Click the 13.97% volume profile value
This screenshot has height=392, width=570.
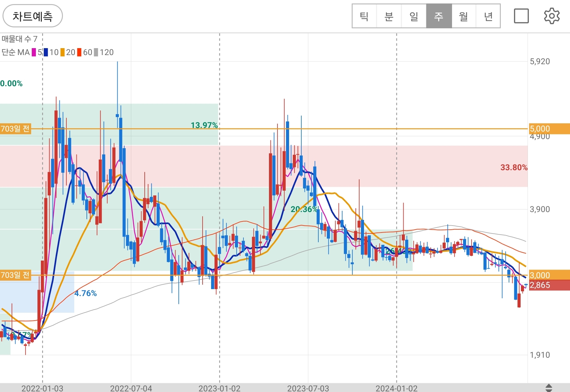pos(204,125)
